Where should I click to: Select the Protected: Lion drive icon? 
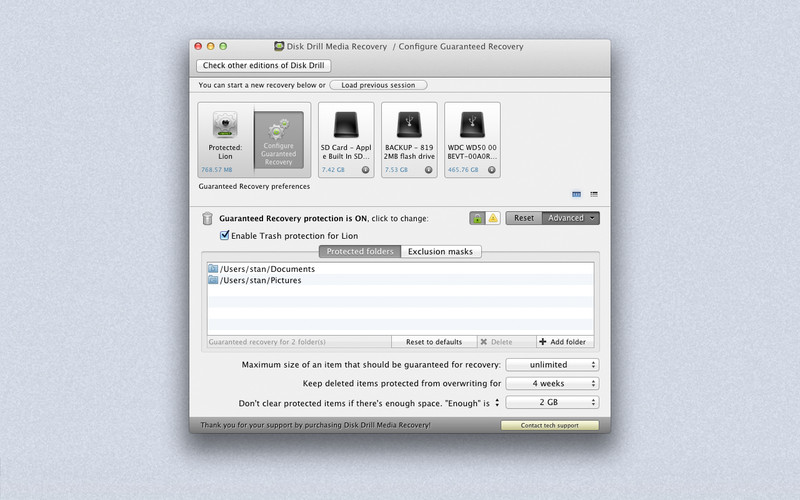(x=225, y=125)
